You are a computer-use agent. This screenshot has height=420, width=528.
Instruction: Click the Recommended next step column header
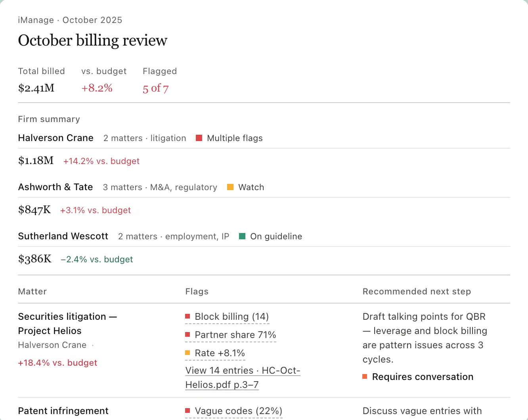[x=417, y=292]
